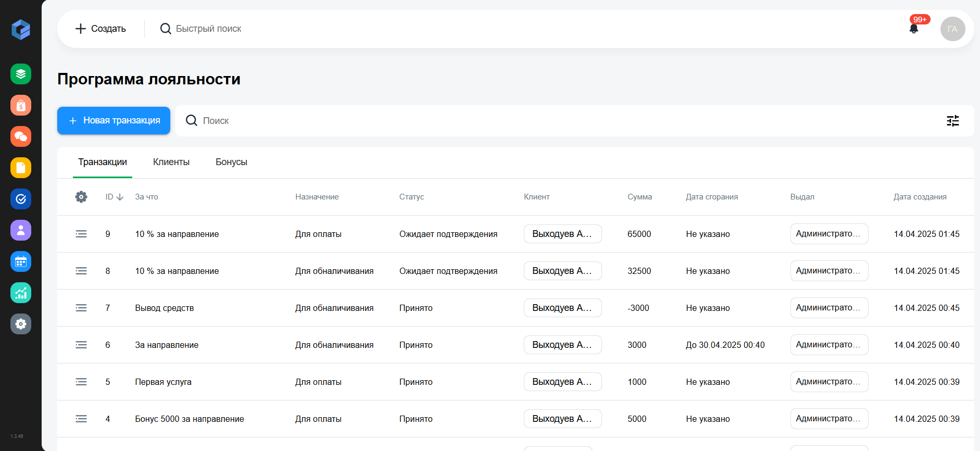Open the purple person sidebar icon
980x451 pixels.
click(x=21, y=230)
